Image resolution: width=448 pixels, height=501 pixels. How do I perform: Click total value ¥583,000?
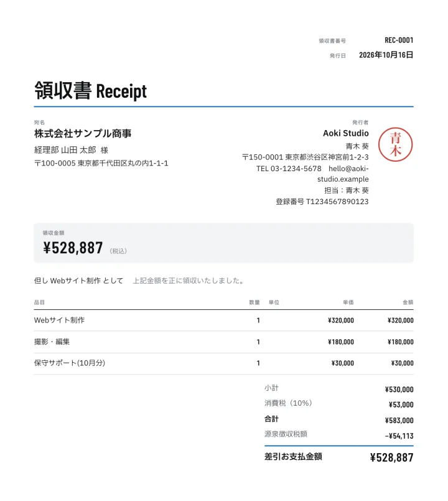click(399, 421)
